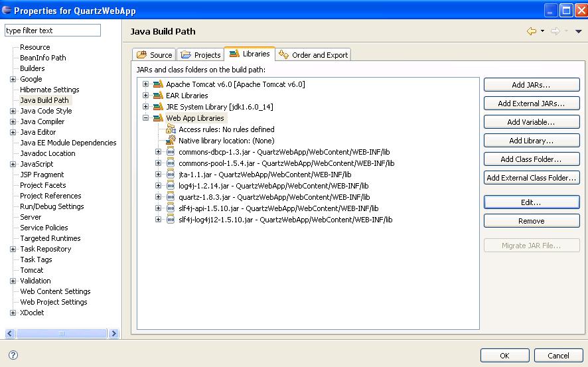Click the Add JARs... button
This screenshot has height=367, width=588.
click(x=532, y=85)
